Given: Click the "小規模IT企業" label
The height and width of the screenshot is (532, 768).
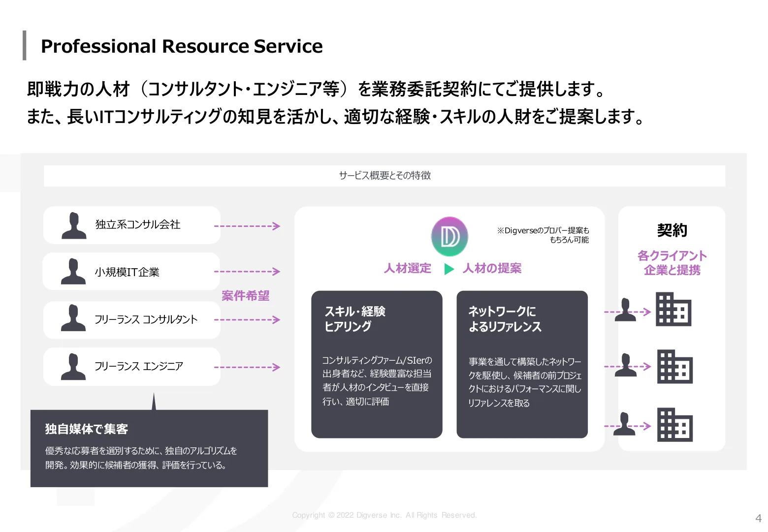Looking at the screenshot, I should point(127,272).
